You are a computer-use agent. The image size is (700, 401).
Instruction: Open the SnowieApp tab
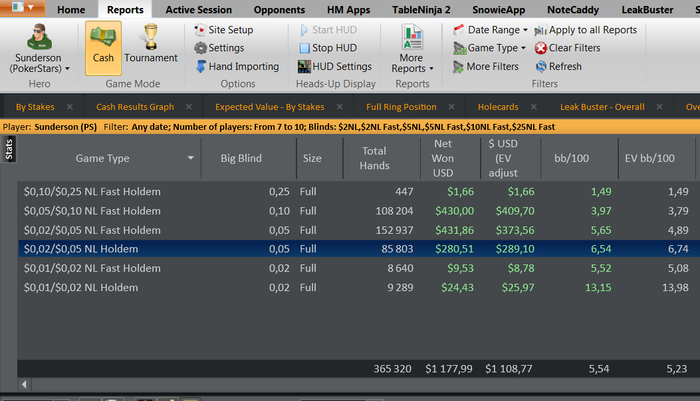(499, 9)
